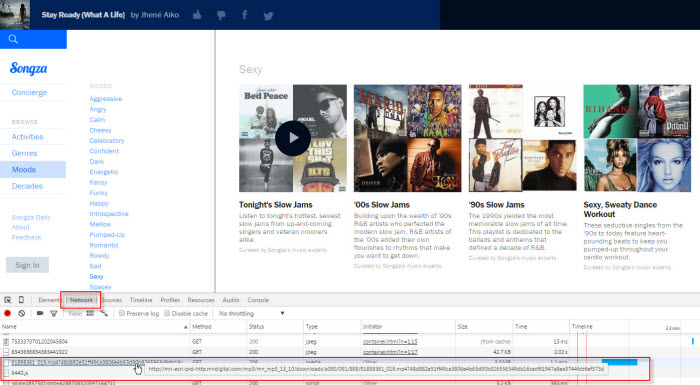Click jpeg file icon for 753337070120204​5804

tap(6, 342)
